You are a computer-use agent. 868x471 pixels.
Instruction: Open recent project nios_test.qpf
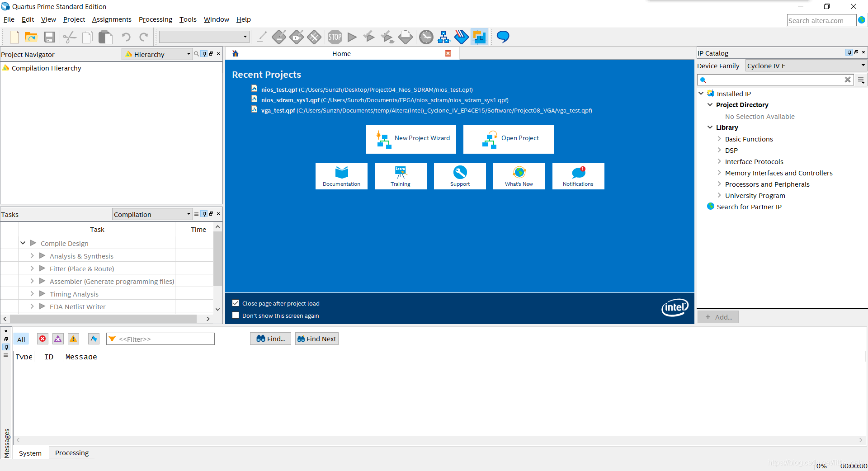(366, 89)
